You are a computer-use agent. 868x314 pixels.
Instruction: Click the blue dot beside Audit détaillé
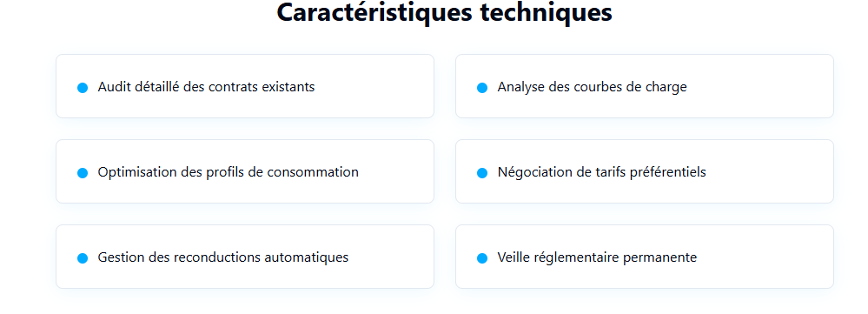(x=83, y=88)
